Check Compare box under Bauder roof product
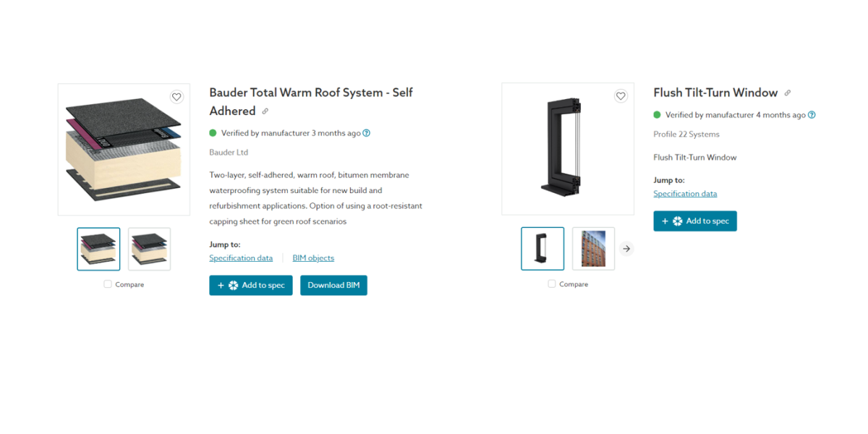 tap(108, 284)
